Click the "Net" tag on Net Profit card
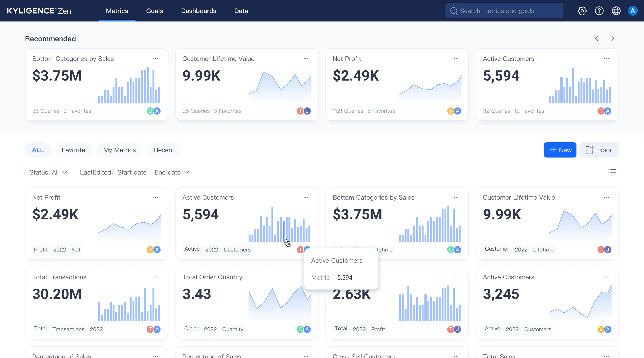 [x=76, y=250]
